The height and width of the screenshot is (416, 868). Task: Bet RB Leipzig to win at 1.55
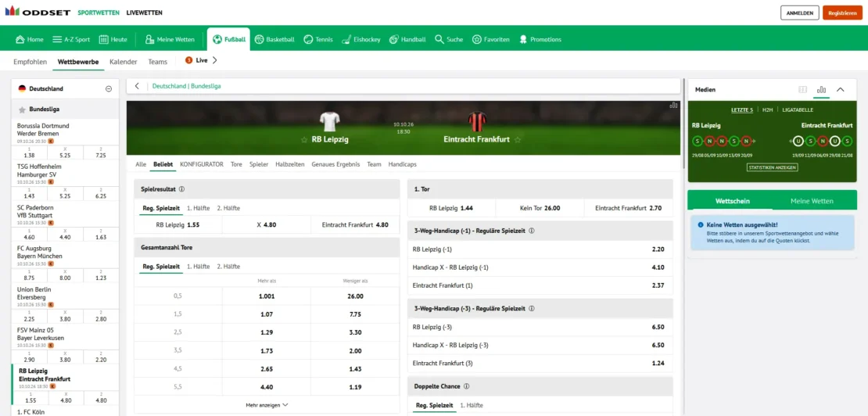click(178, 225)
